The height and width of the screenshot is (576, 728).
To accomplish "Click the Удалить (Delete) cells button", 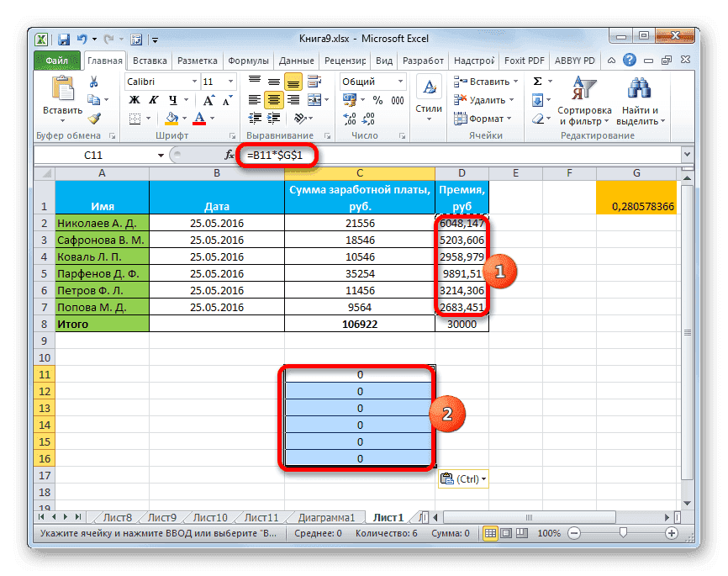I will (484, 100).
